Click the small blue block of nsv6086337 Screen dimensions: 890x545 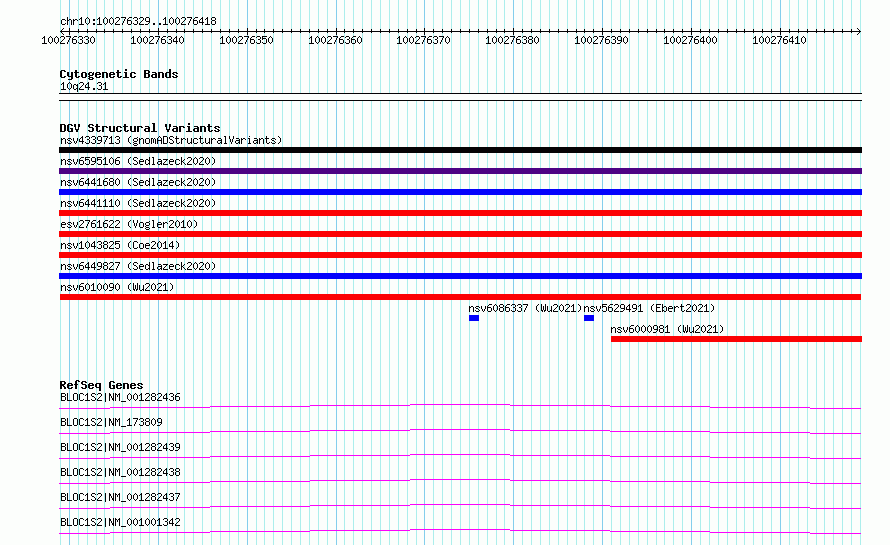tap(474, 318)
